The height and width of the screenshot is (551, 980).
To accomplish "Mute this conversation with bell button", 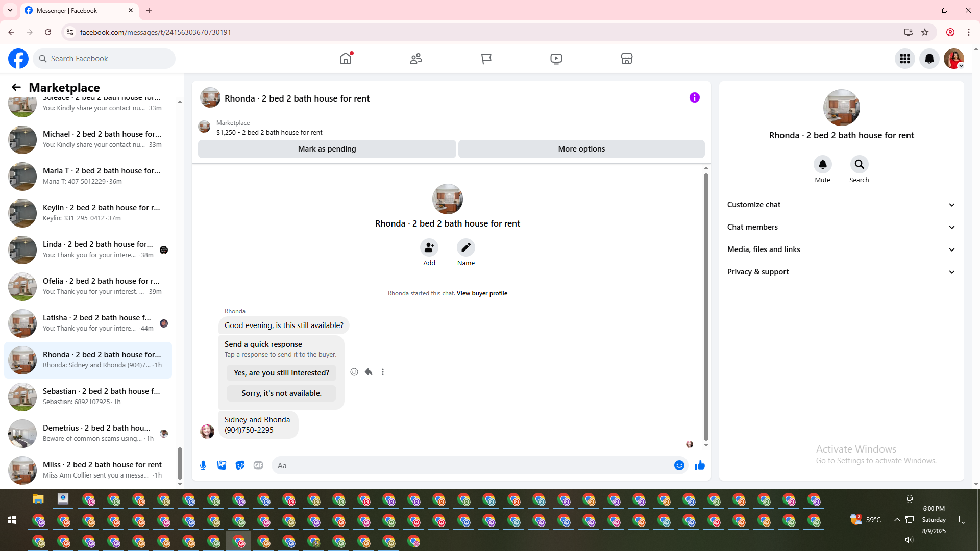I will click(x=822, y=164).
